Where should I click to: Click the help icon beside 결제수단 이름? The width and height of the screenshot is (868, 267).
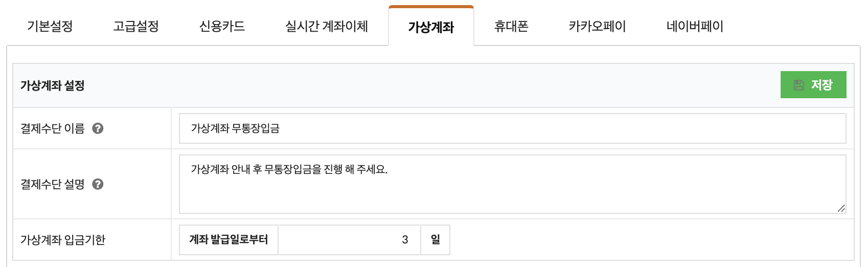[98, 128]
